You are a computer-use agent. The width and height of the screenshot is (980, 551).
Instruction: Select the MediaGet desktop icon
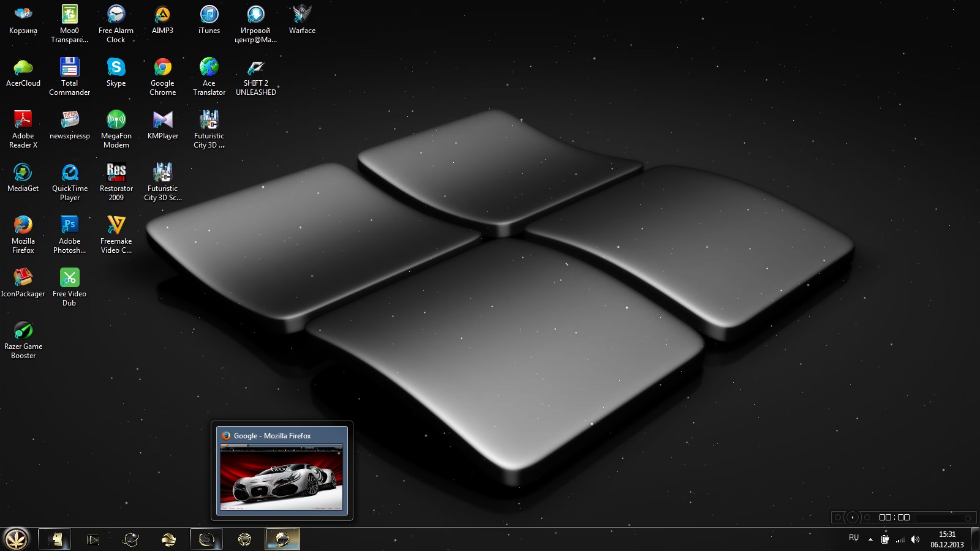coord(23,178)
